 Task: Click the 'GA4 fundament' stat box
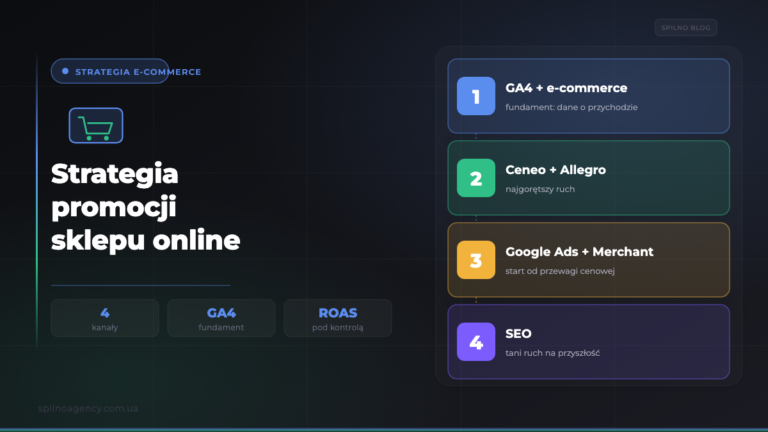coord(221,318)
